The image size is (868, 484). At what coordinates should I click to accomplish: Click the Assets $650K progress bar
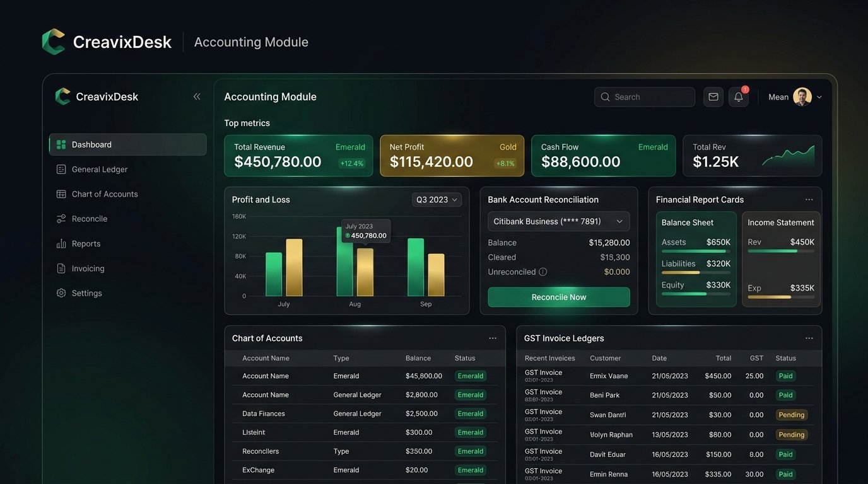pos(696,251)
